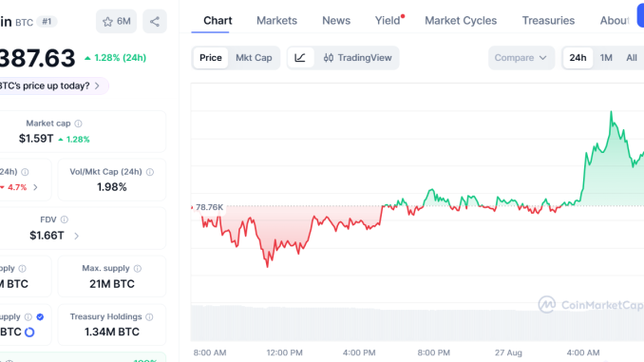Click the 78.76K price marker label
Viewport: 644px width, 362px height.
(209, 207)
